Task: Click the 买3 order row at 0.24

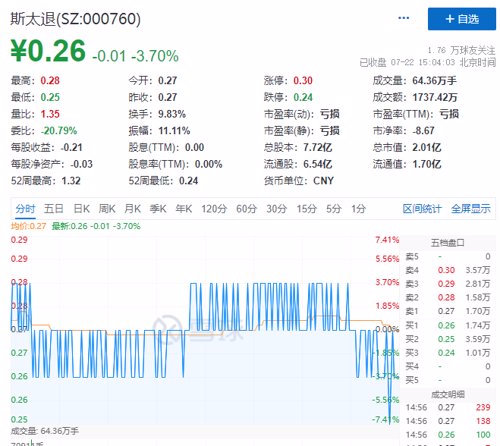Action: 448,353
